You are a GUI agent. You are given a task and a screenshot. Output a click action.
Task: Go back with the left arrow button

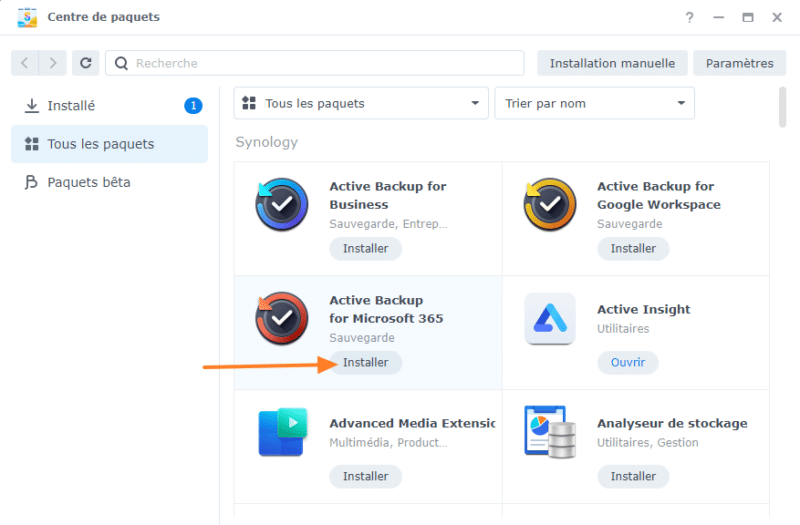tap(24, 63)
